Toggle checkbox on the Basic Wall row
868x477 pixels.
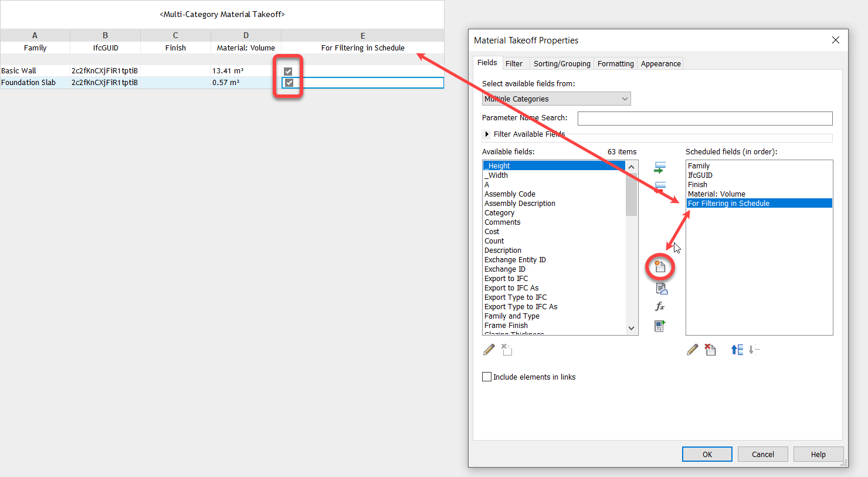[287, 70]
